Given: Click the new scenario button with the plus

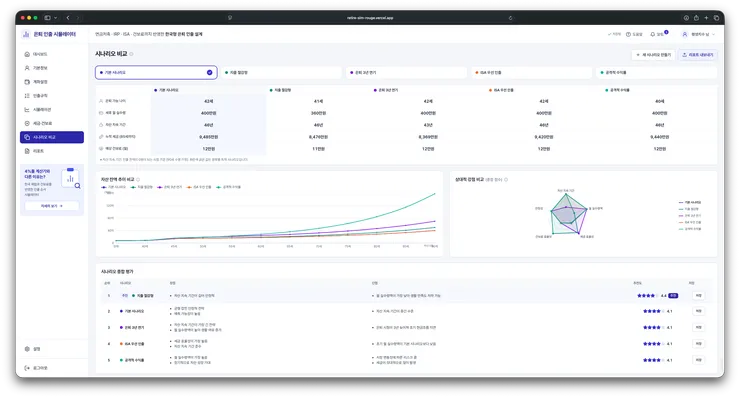Looking at the screenshot, I should pyautogui.click(x=653, y=55).
